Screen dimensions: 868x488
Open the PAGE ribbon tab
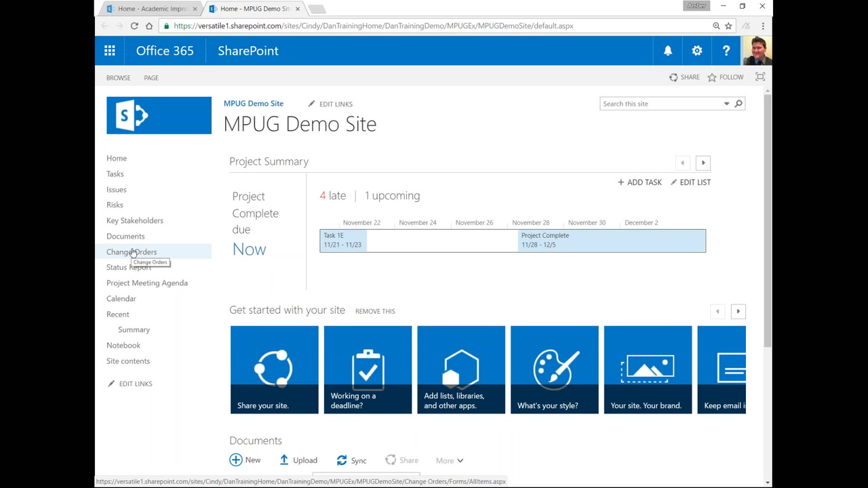pyautogui.click(x=151, y=78)
